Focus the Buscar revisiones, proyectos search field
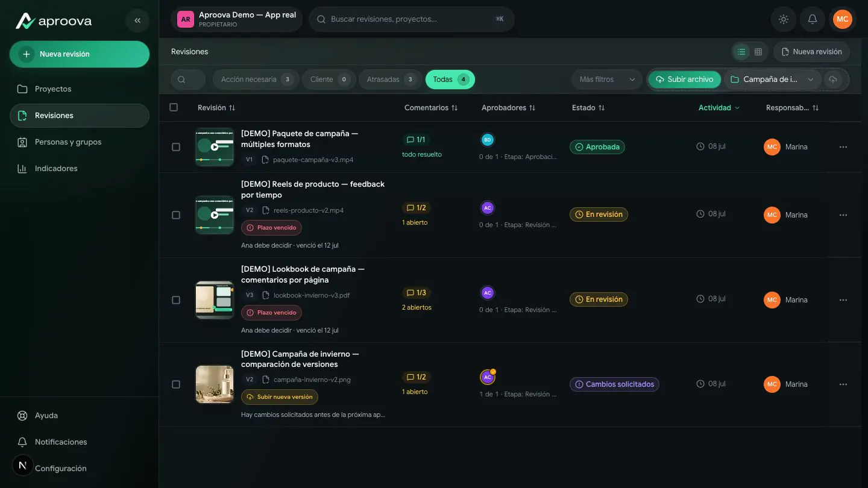This screenshot has height=488, width=868. 412,19
